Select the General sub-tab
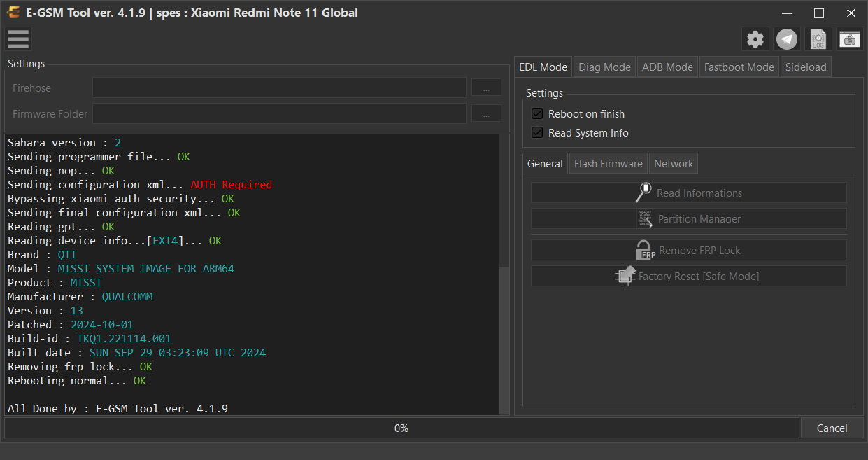The height and width of the screenshot is (460, 868). (x=545, y=164)
